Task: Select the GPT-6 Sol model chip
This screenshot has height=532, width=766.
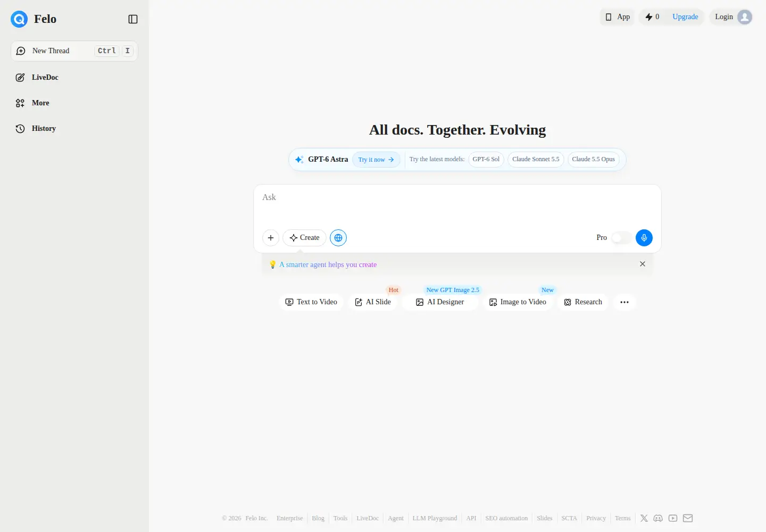Action: (x=486, y=160)
